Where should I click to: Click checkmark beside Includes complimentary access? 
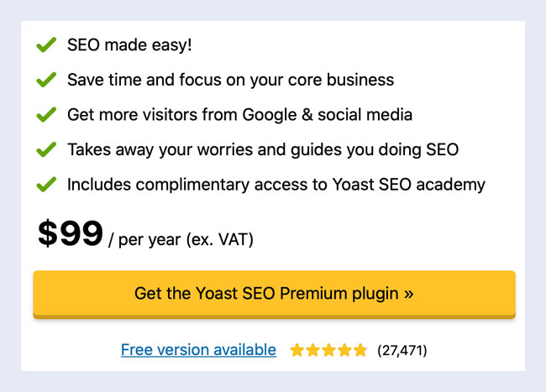(x=46, y=185)
